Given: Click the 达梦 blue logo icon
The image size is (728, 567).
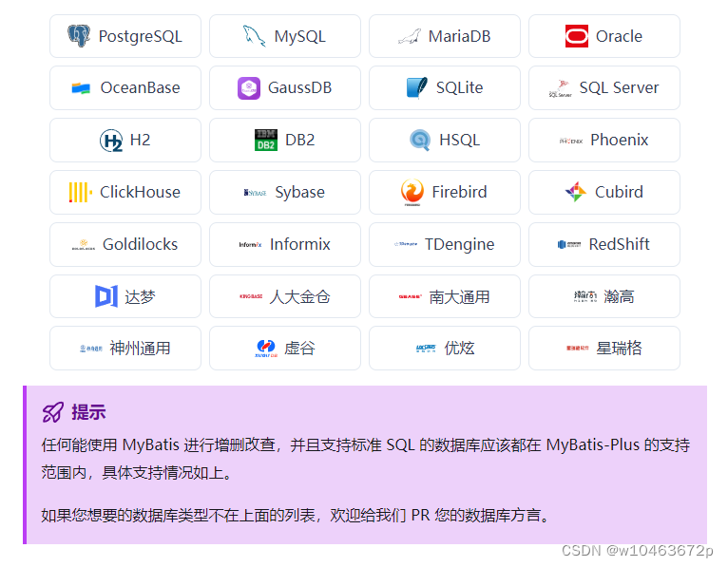Looking at the screenshot, I should tap(106, 296).
